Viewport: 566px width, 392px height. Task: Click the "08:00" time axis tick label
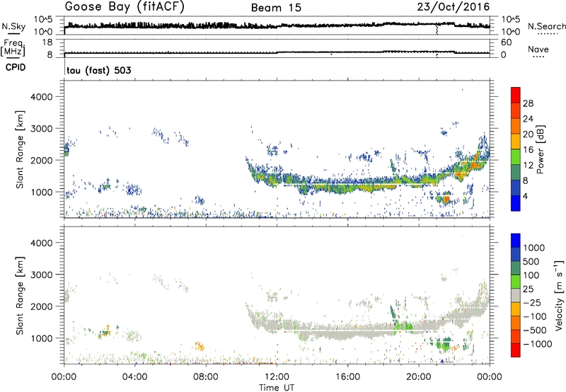point(205,377)
